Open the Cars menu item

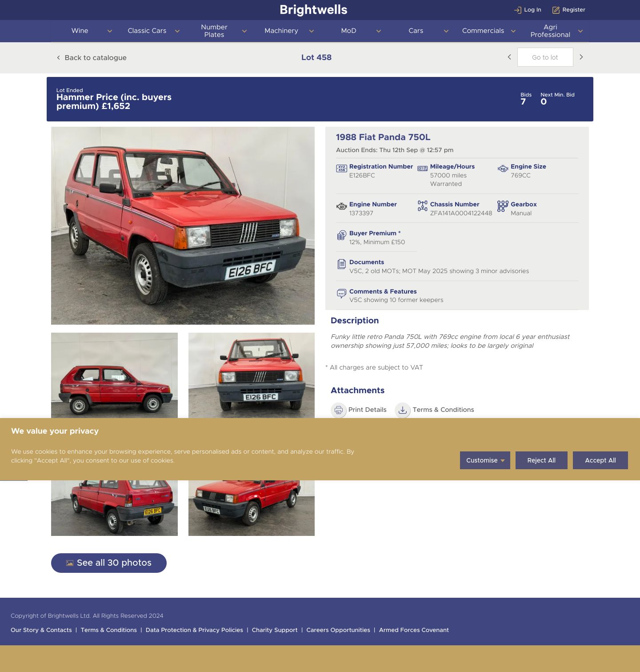coord(416,31)
